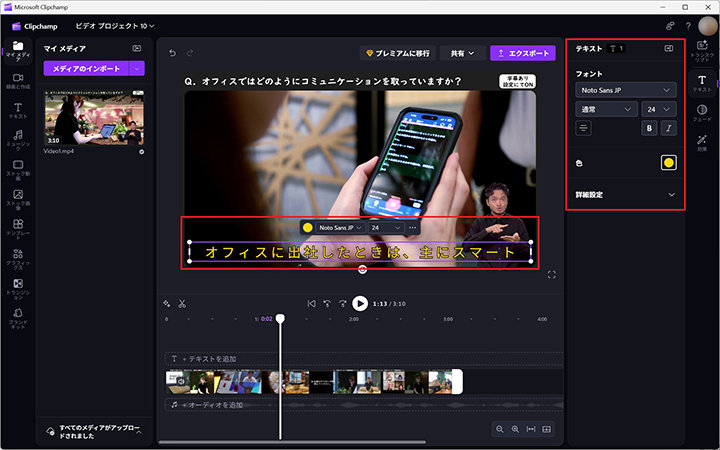Select the video clip on timeline
The height and width of the screenshot is (450, 720).
pyautogui.click(x=314, y=382)
